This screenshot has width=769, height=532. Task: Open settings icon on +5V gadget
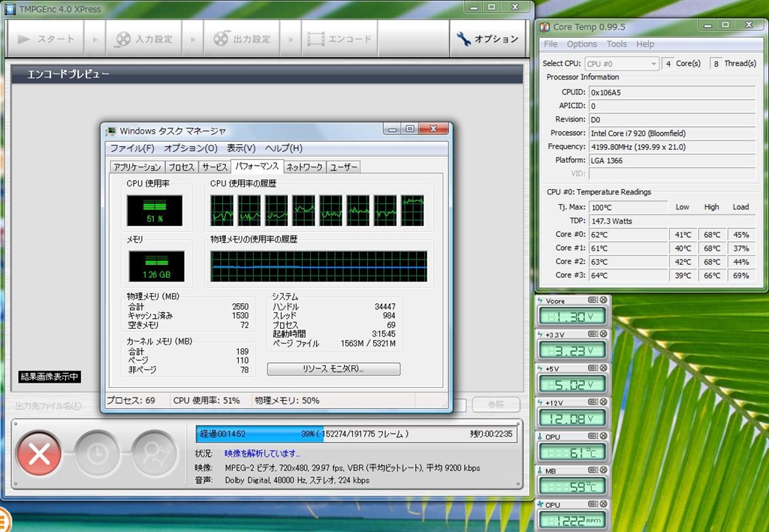coord(593,368)
